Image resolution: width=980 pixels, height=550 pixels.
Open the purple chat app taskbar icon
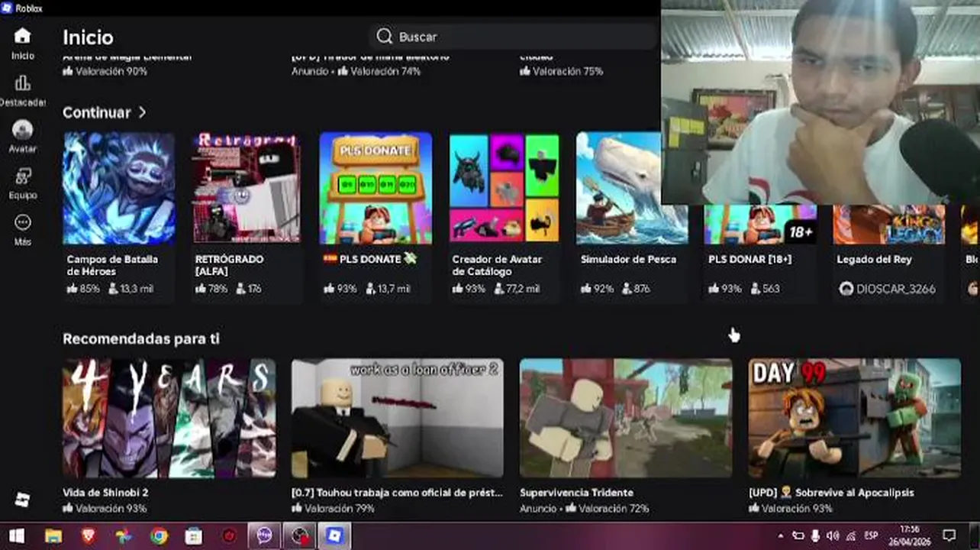(x=264, y=536)
